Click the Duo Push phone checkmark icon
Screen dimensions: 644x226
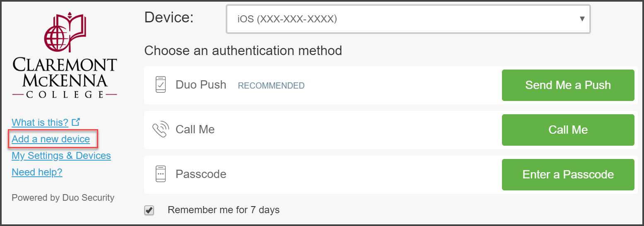160,84
